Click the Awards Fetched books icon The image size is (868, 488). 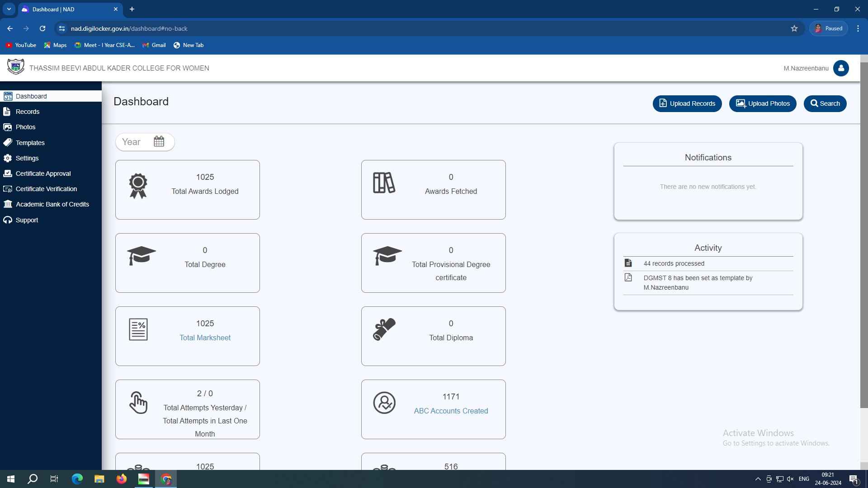[384, 183]
